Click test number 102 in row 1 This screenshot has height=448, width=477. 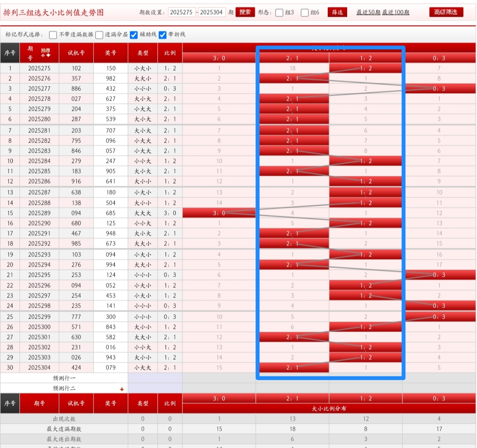click(x=76, y=68)
